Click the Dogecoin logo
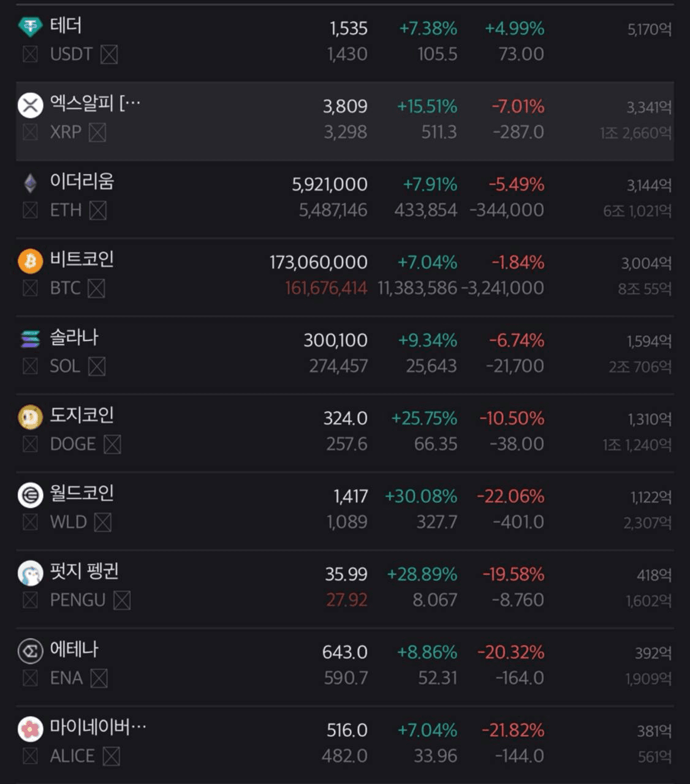Image resolution: width=690 pixels, height=784 pixels. pyautogui.click(x=30, y=417)
